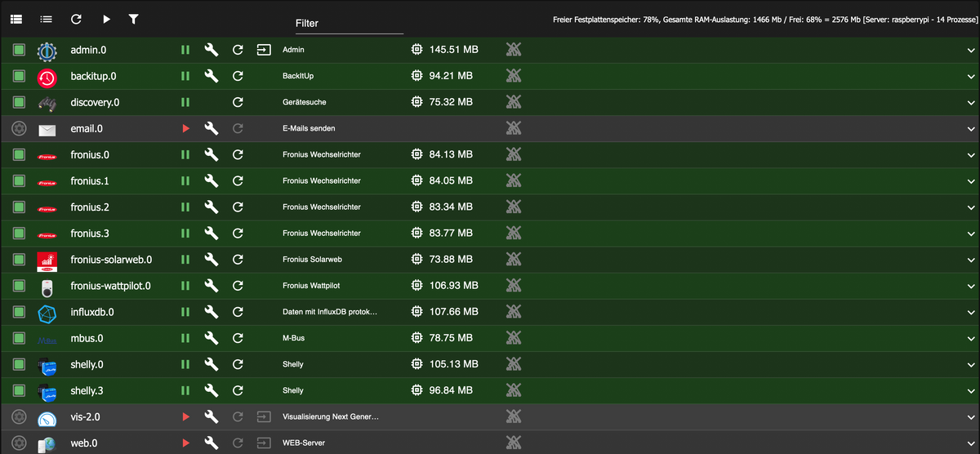Select the fronius-solarweb.0 instance name
This screenshot has height=454, width=980.
[111, 260]
